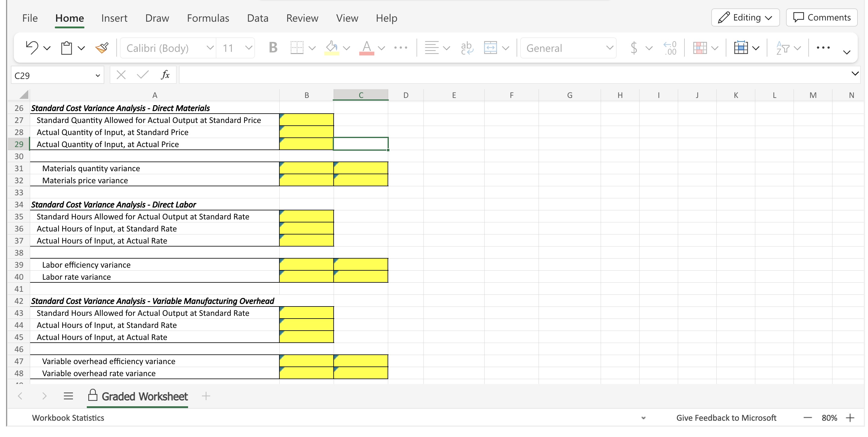The image size is (868, 437).
Task: Click the Format Painter brush icon
Action: click(x=102, y=48)
